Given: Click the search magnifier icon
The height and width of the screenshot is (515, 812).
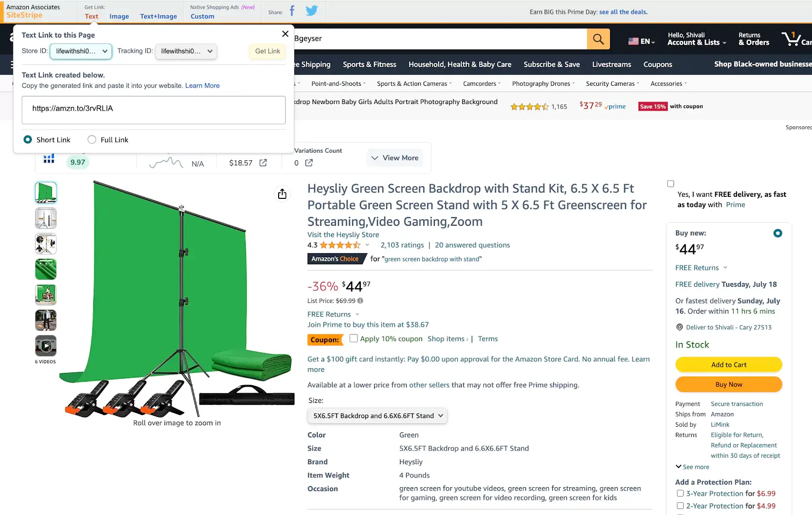Looking at the screenshot, I should 598,39.
